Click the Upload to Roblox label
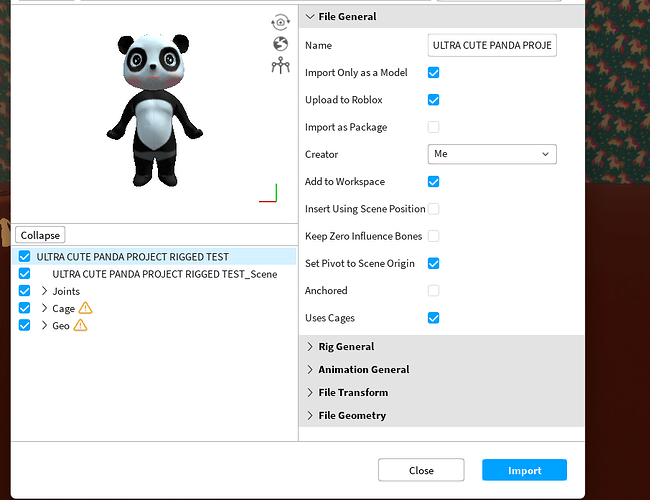Image resolution: width=650 pixels, height=500 pixels. click(x=344, y=100)
